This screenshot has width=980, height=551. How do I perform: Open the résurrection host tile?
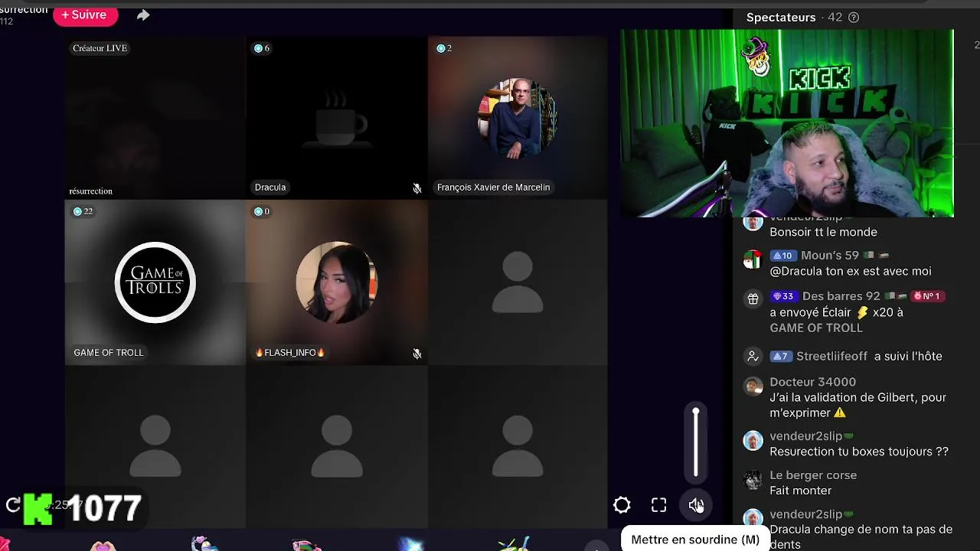[x=155, y=118]
